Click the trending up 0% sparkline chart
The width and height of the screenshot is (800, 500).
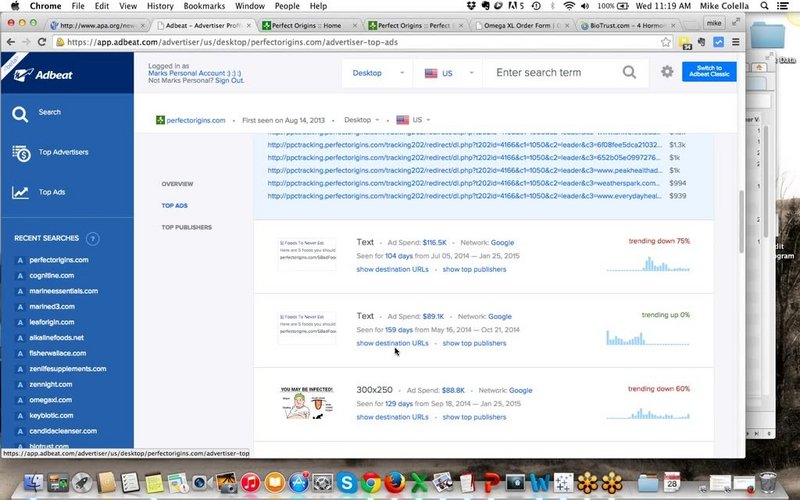[x=648, y=338]
